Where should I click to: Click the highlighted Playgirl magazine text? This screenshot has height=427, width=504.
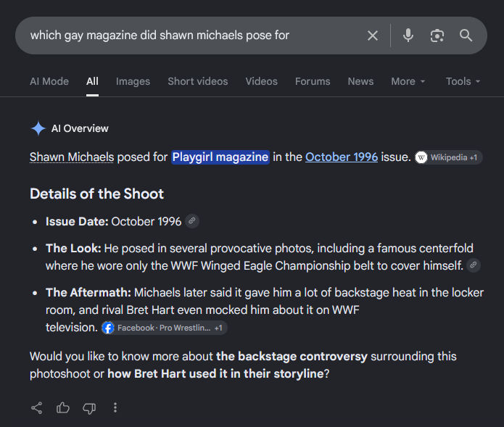click(x=220, y=157)
